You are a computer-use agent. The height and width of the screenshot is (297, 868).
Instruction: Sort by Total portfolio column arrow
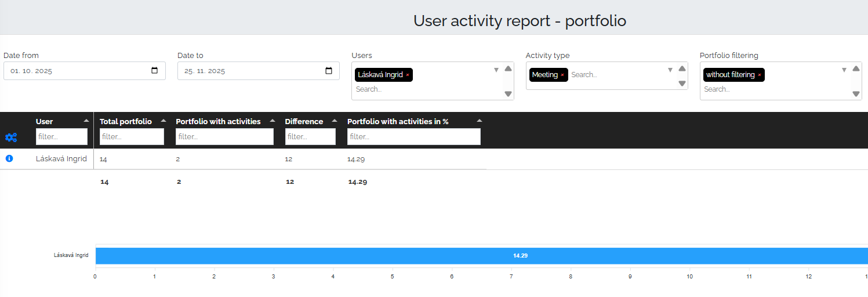pos(163,121)
